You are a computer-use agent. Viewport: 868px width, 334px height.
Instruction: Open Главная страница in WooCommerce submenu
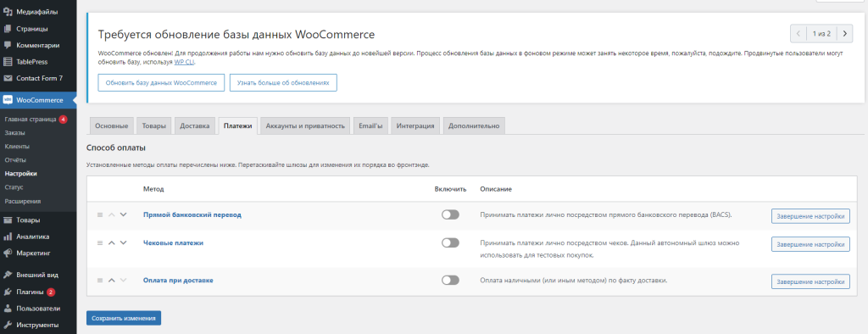[x=30, y=119]
